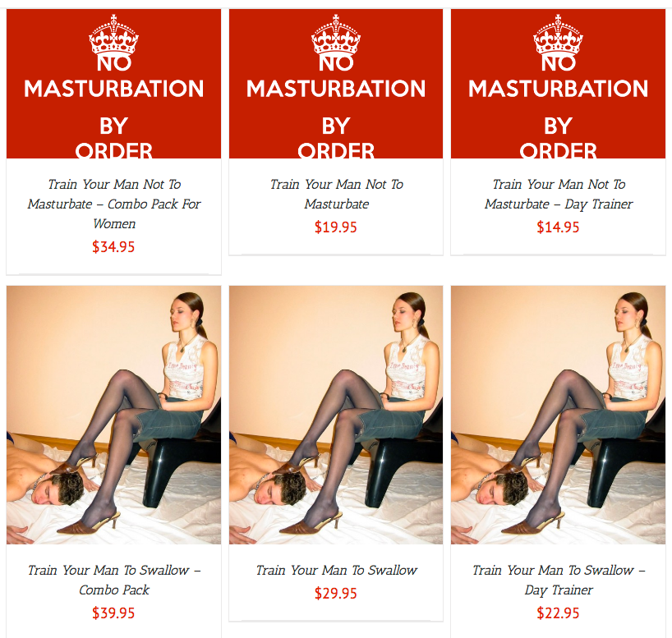The image size is (672, 638).
Task: Open the $29.95 product title link
Action: tap(337, 571)
